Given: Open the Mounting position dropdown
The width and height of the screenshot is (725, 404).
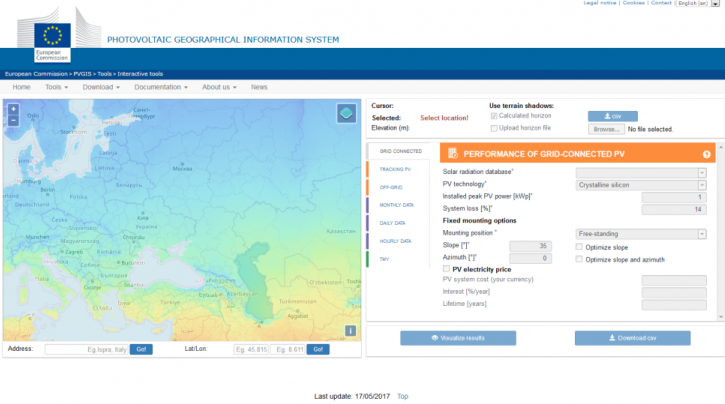Looking at the screenshot, I should [641, 234].
